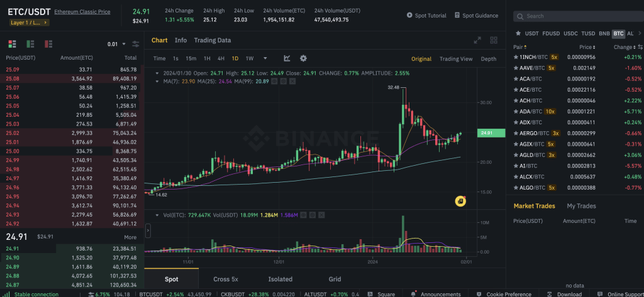Sort market list by Change
Screen dimensions: 644x297
coord(625,47)
